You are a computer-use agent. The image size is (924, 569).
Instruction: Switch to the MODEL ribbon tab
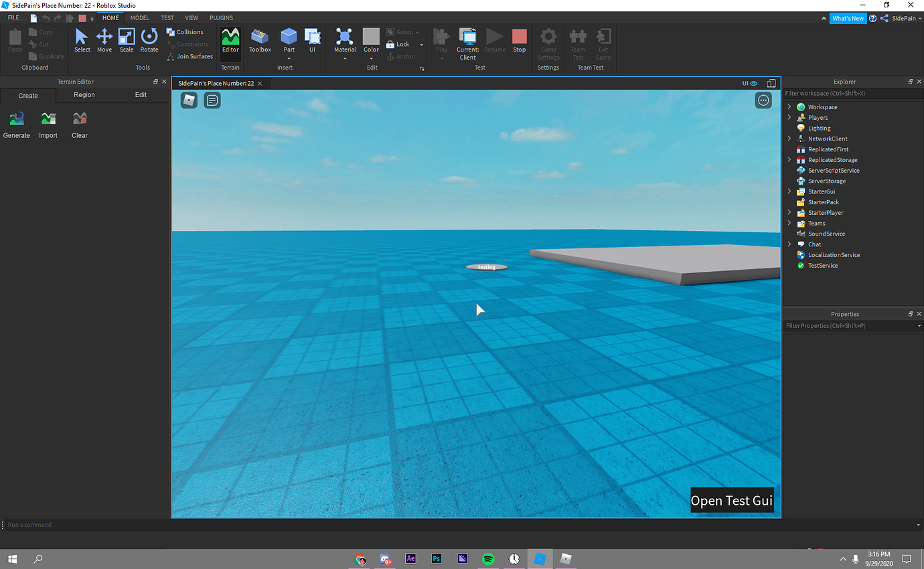click(x=139, y=17)
